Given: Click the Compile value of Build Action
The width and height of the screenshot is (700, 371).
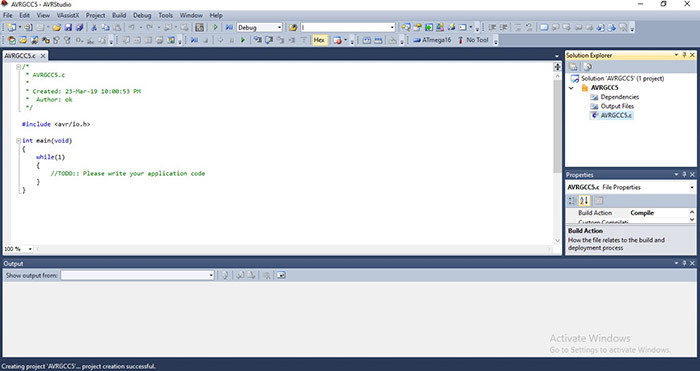Looking at the screenshot, I should pos(642,213).
